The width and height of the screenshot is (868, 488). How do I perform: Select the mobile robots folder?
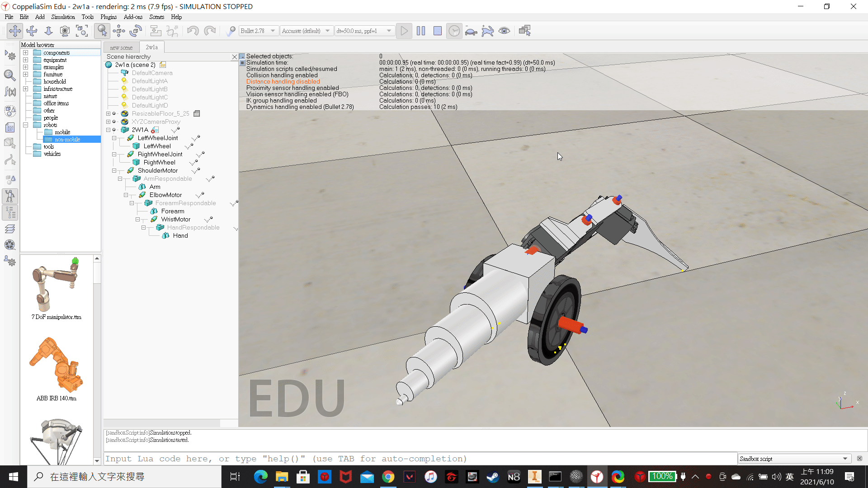(x=62, y=132)
